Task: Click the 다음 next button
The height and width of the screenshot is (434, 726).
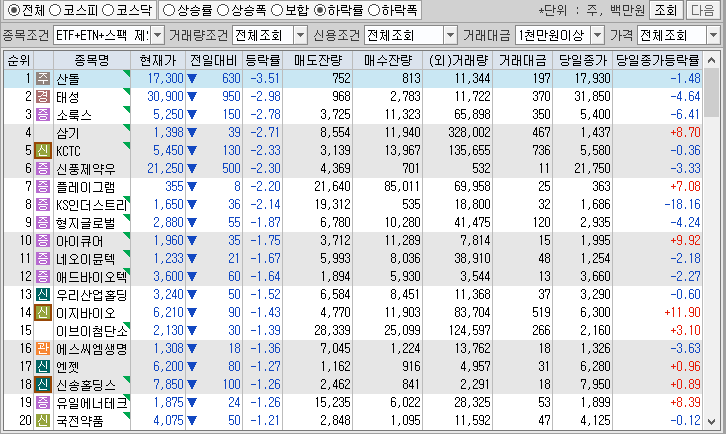Action: (702, 10)
